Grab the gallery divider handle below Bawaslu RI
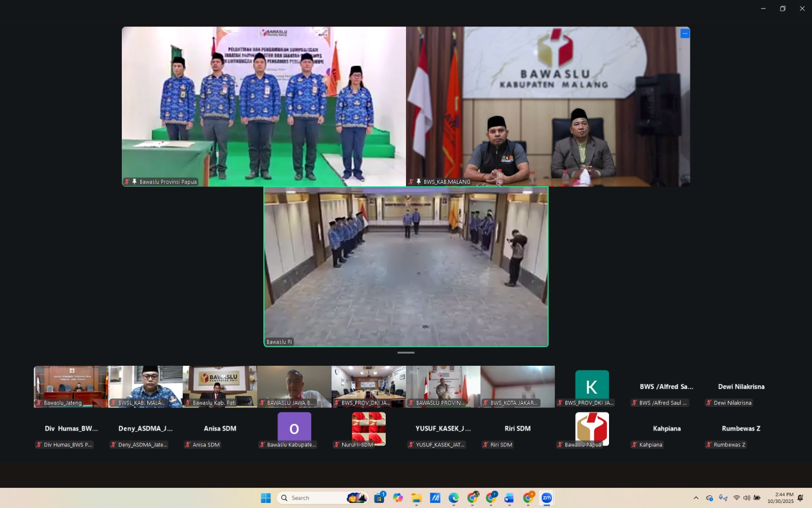The image size is (812, 508). 406,353
